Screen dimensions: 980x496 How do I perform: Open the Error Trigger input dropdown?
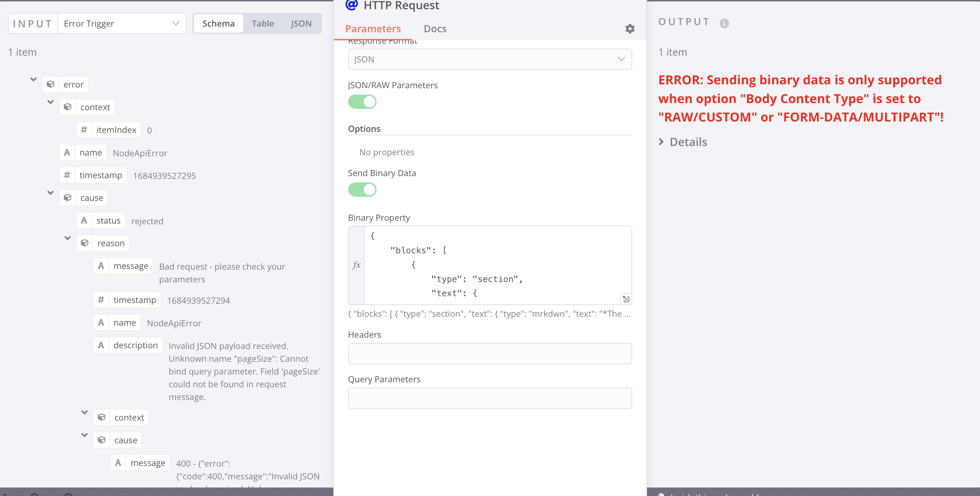point(121,24)
